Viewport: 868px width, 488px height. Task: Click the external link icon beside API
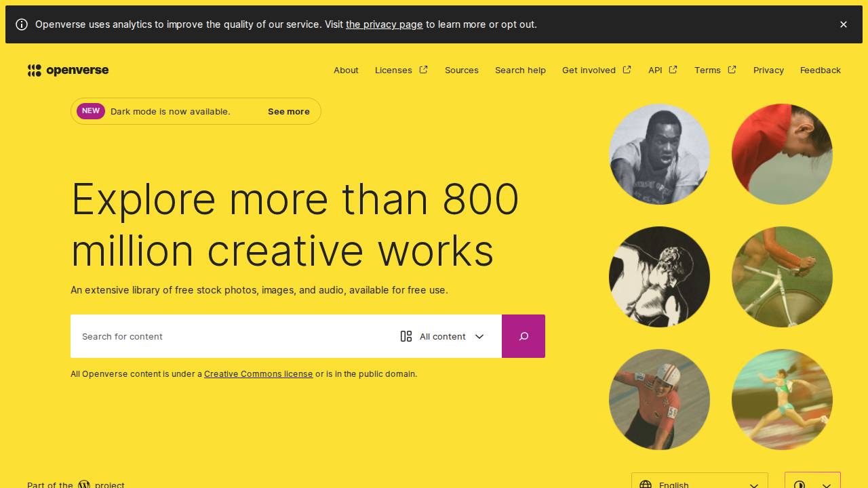pyautogui.click(x=673, y=70)
